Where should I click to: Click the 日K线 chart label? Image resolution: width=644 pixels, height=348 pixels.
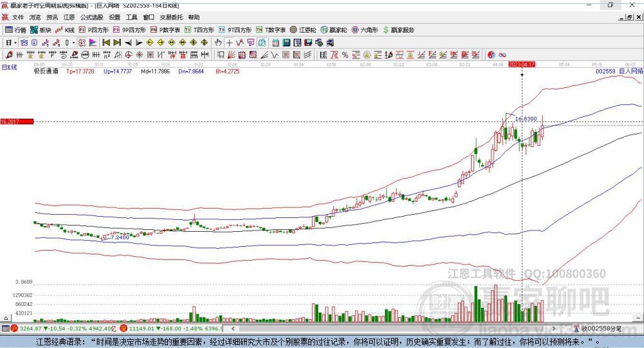(x=9, y=67)
